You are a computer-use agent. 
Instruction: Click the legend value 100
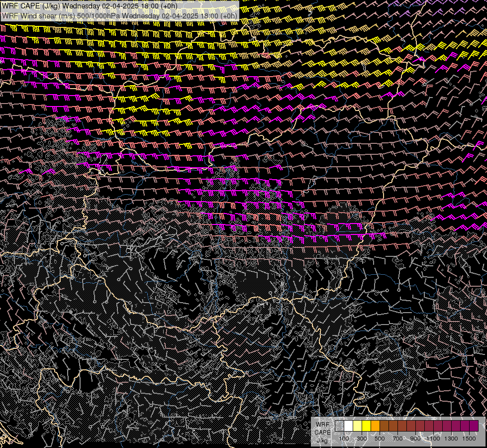[344, 439]
